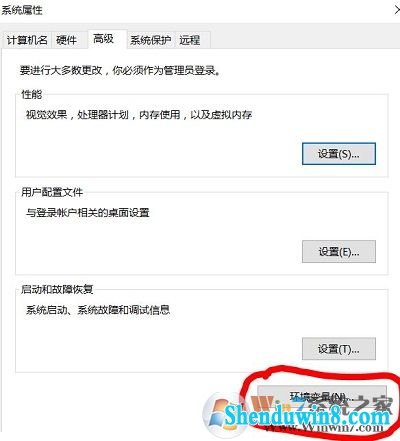Click the 系统属性 title bar text
The image size is (400, 441).
point(22,10)
